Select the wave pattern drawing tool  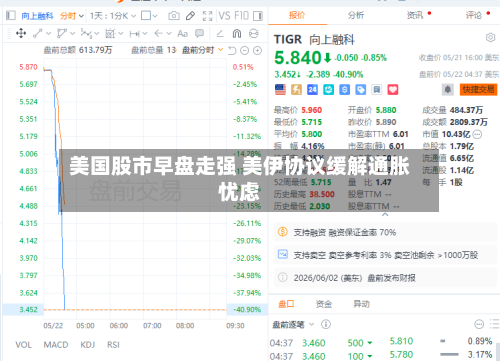coord(86,33)
